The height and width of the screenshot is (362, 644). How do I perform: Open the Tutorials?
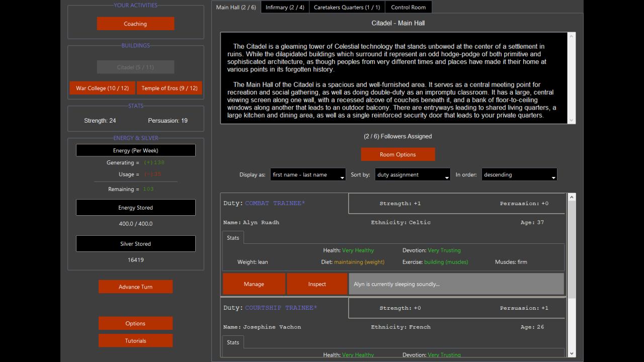135,340
